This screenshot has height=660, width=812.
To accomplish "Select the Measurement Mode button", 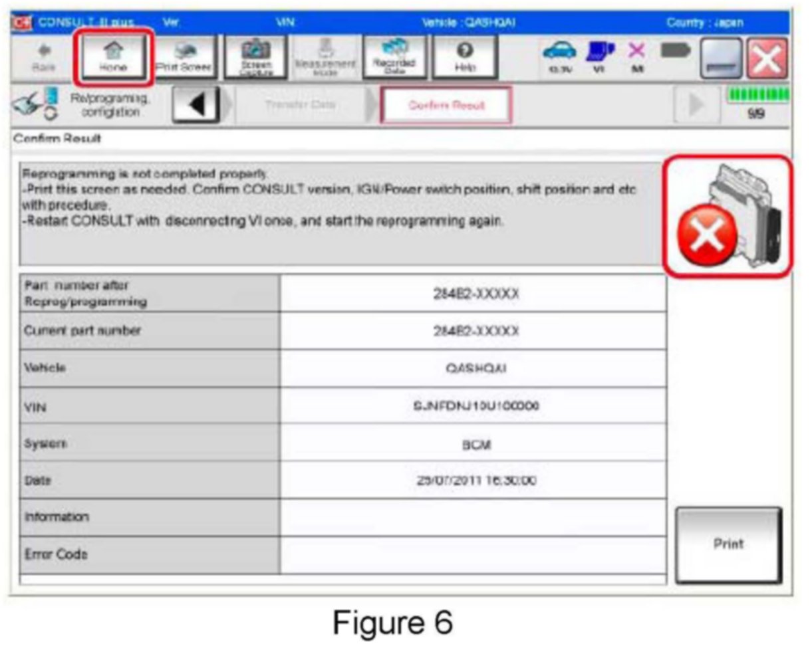I will [325, 57].
